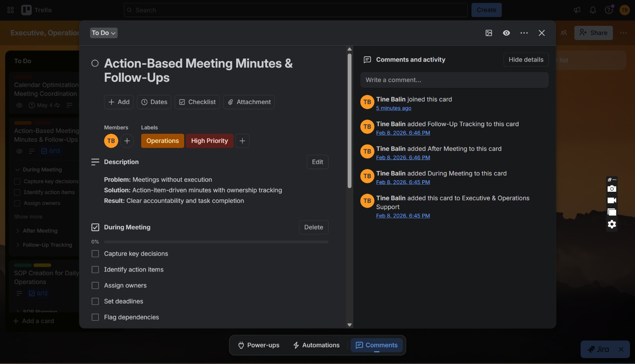Click the camera screenshot icon
This screenshot has width=635, height=364.
pyautogui.click(x=612, y=189)
